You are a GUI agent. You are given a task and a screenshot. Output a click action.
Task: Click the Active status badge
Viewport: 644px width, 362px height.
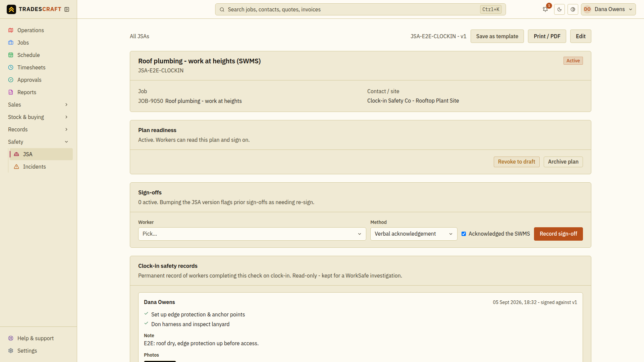[573, 61]
